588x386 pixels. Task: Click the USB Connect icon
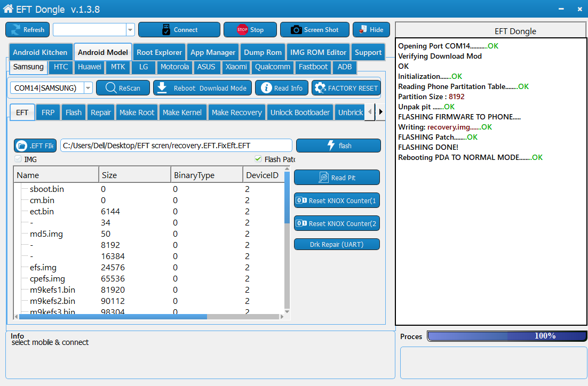[x=166, y=30]
